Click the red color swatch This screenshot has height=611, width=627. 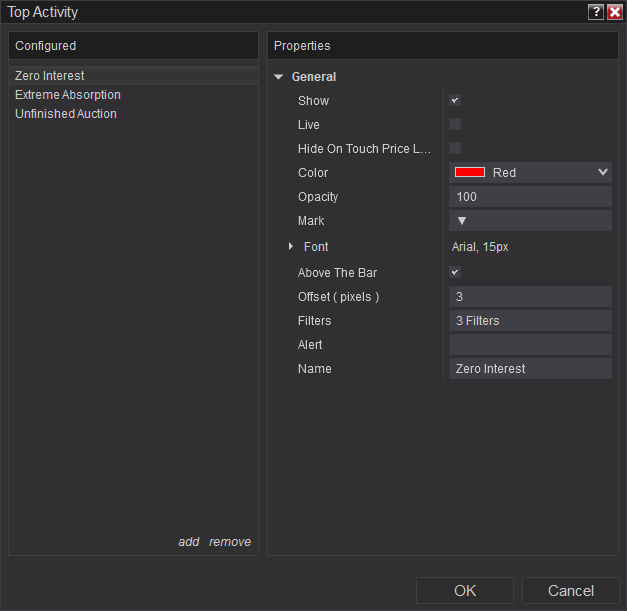tap(470, 173)
